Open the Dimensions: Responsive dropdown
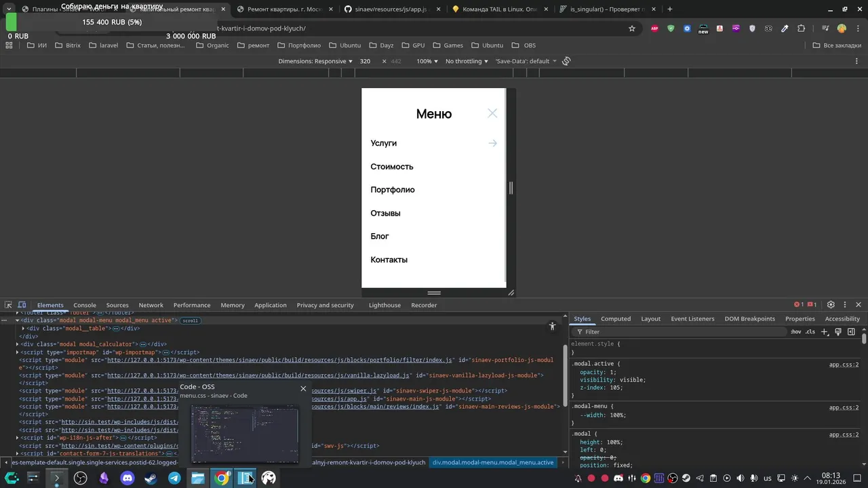Screen dimensions: 868x488 click(315, 61)
